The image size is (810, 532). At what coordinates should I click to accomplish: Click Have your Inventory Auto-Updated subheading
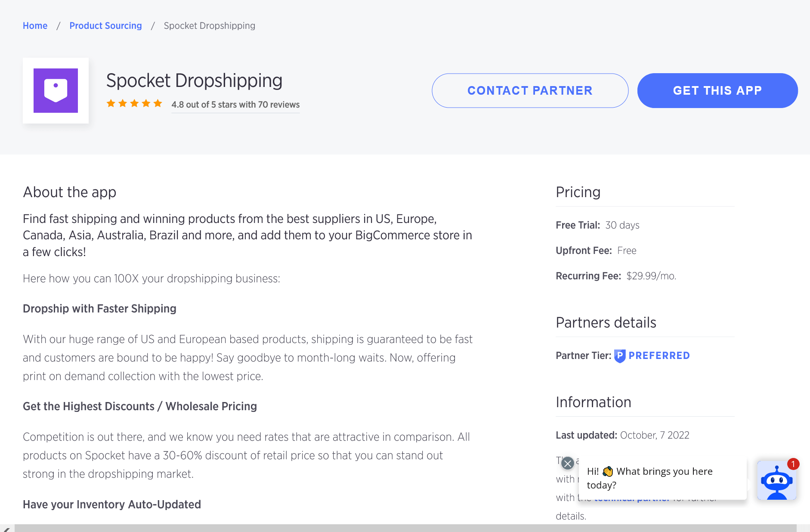(112, 504)
